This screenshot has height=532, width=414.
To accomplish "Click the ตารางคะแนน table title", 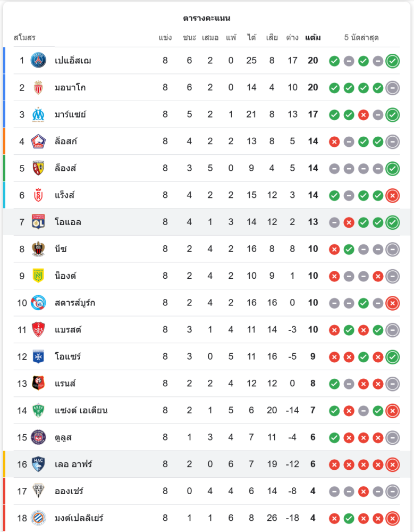I will tap(207, 18).
